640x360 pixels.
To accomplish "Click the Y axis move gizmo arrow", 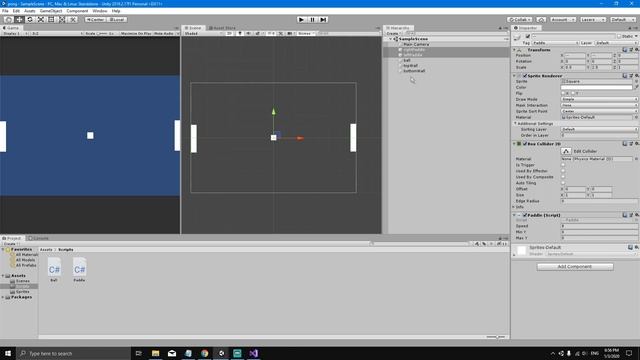I will point(273,111).
